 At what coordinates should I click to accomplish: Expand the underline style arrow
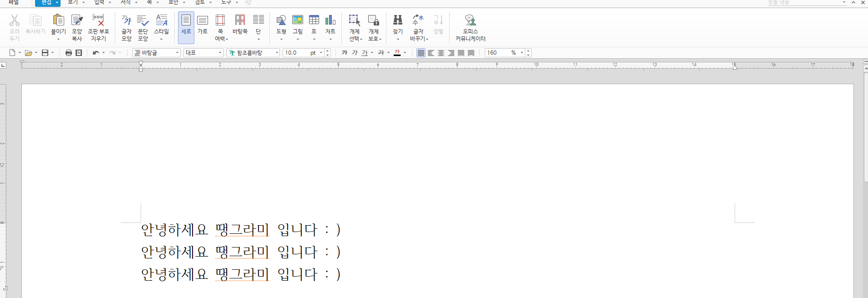pyautogui.click(x=372, y=53)
